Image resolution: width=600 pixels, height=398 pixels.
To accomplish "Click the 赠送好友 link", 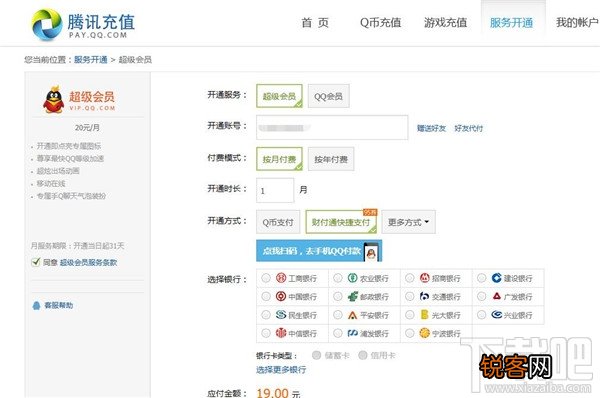I will tap(431, 128).
